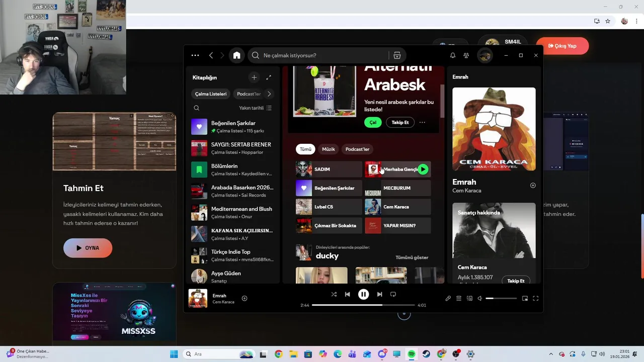
Task: Open SAYGI1: SERTAB ERENER playlist
Action: (x=233, y=148)
